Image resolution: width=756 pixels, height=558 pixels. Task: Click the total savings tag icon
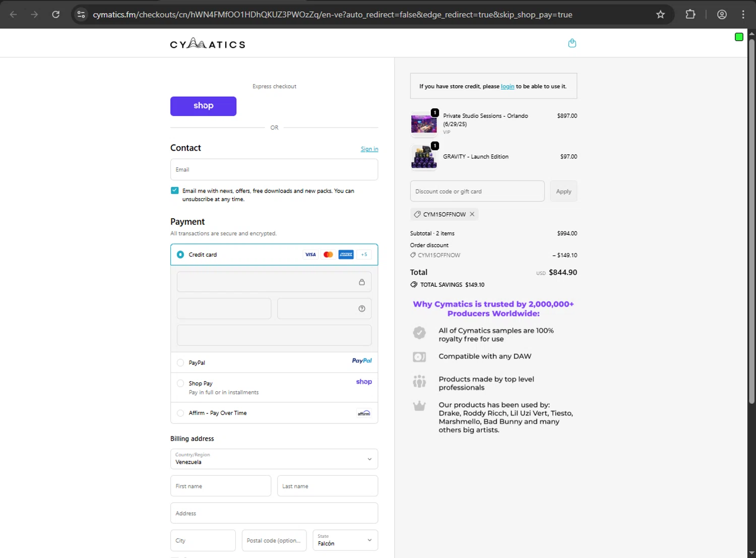point(414,285)
